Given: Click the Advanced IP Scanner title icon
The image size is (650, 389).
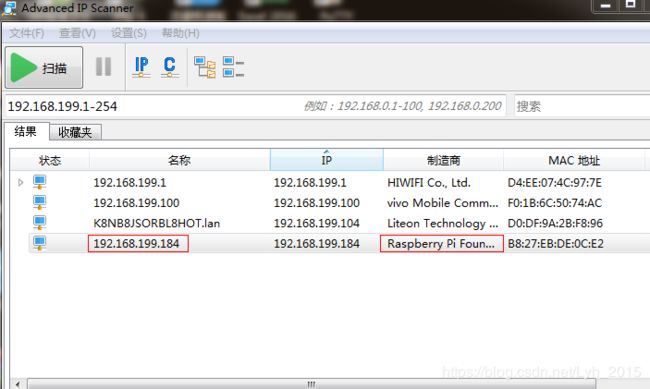Looking at the screenshot, I should click(x=9, y=8).
